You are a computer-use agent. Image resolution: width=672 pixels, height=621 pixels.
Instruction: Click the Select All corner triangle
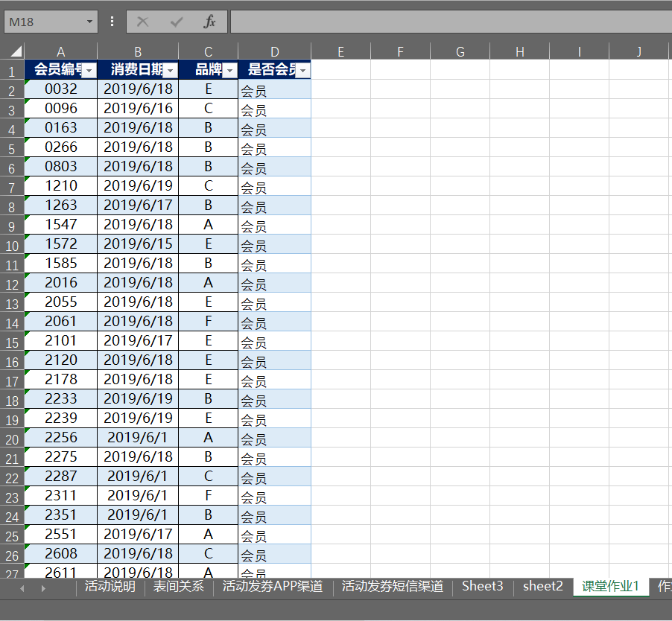pos(16,51)
